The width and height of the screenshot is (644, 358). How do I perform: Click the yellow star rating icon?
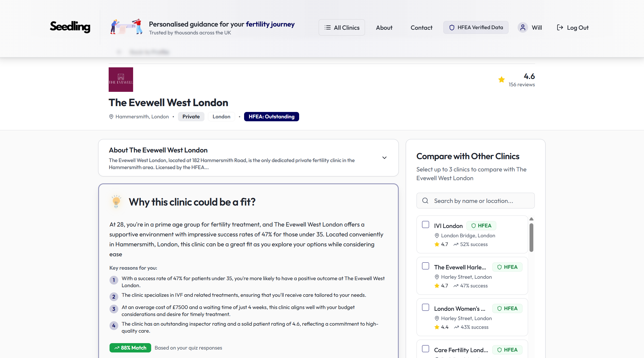501,80
